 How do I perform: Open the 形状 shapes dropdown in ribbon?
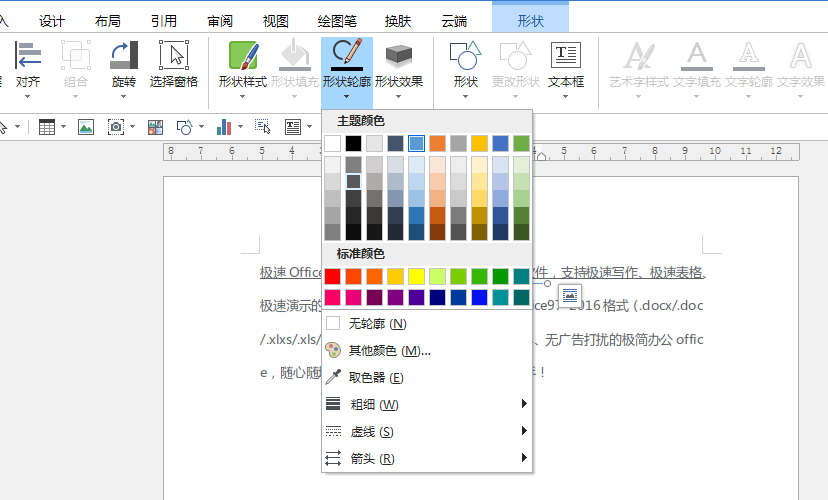coord(465,69)
